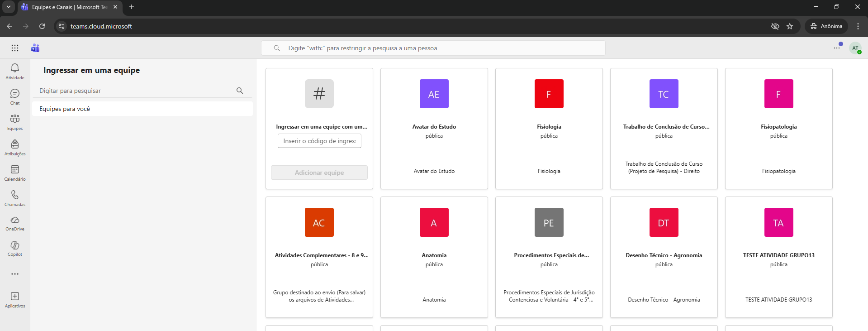Open the Avatar do Estudo team card
Image resolution: width=868 pixels, height=331 pixels.
point(434,129)
